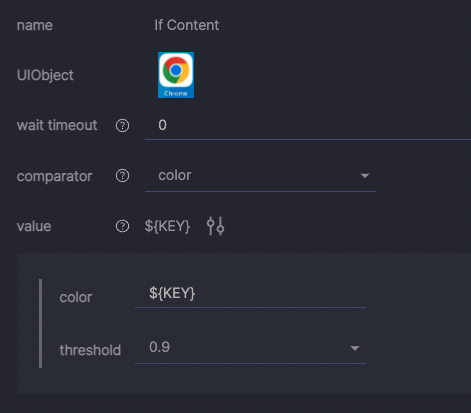Click the Chrome logo in the UIObject thumbnail
Image resolution: width=471 pixels, height=413 pixels.
tap(176, 70)
